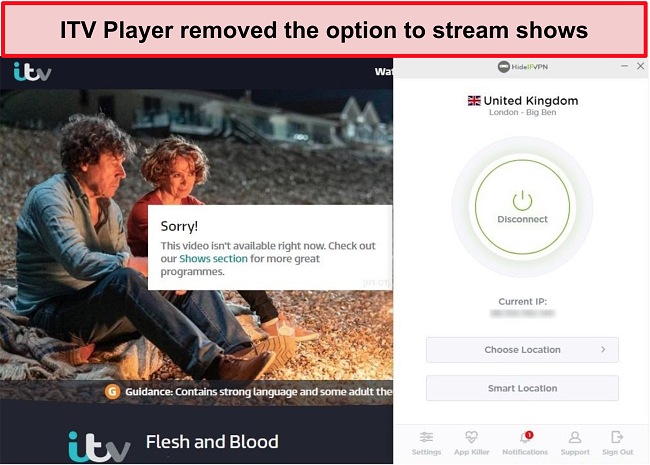This screenshot has height=465, width=650.
Task: Open the Settings sliders icon
Action: tap(426, 437)
